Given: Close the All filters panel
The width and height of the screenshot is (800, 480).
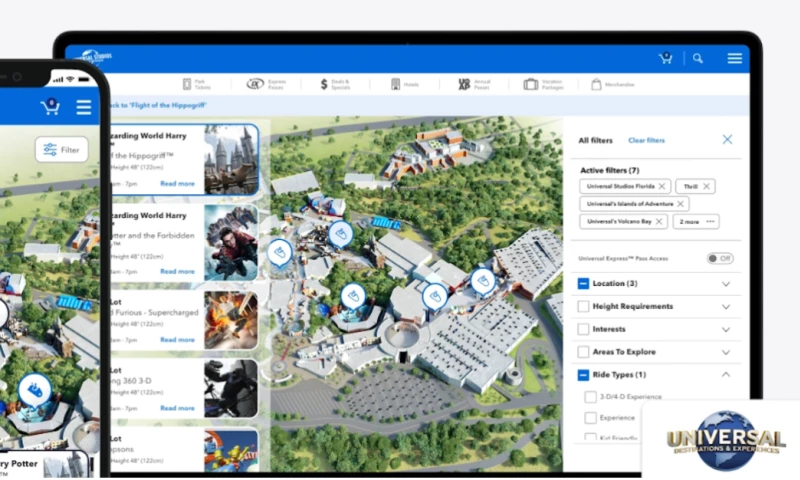Looking at the screenshot, I should 728,139.
